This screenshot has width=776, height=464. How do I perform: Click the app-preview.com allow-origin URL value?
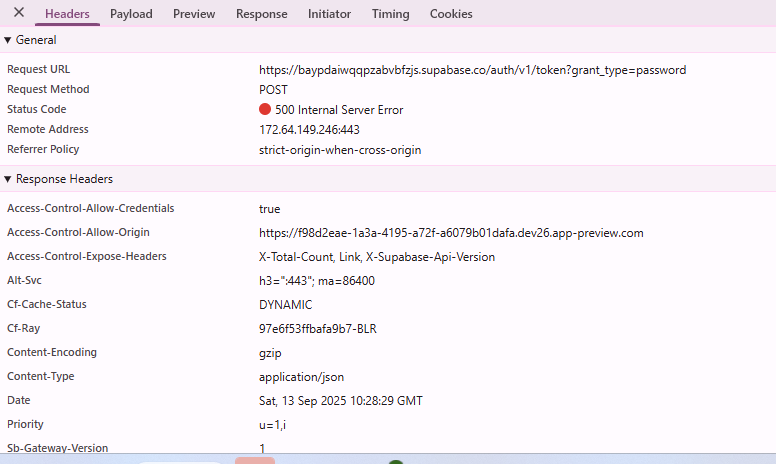tap(451, 233)
